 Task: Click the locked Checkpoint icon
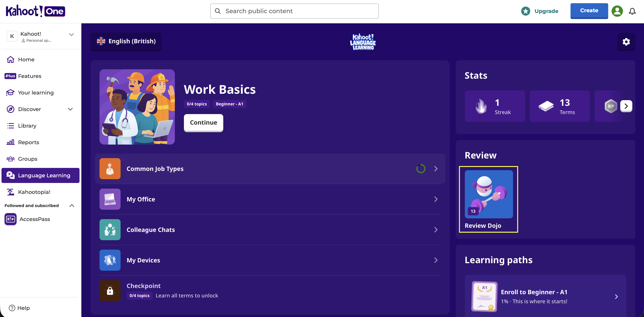click(x=110, y=290)
